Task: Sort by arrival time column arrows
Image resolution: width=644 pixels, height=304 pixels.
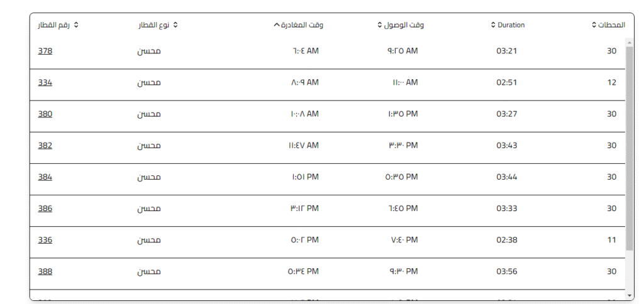Action: [379, 25]
